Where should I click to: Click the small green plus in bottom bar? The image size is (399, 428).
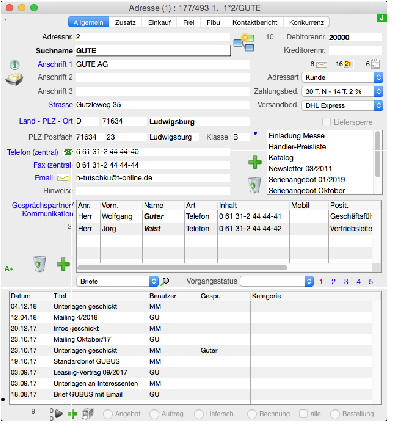(72, 414)
